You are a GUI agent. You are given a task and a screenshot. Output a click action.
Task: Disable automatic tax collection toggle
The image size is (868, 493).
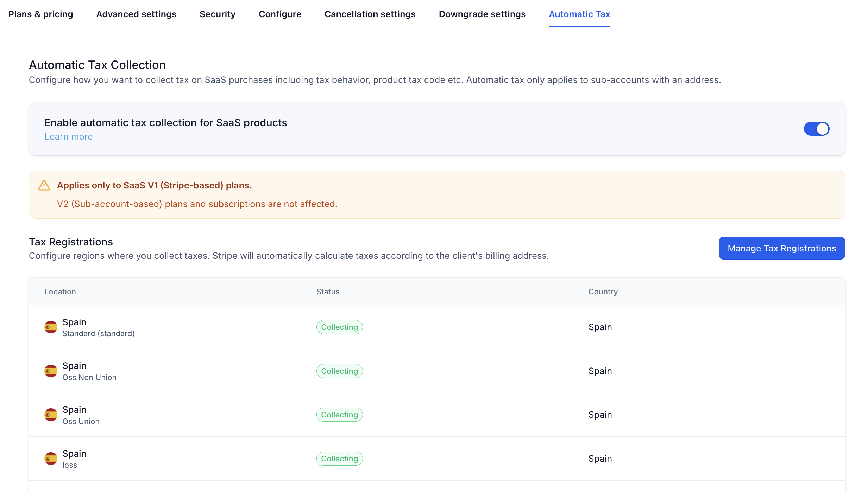tap(817, 129)
